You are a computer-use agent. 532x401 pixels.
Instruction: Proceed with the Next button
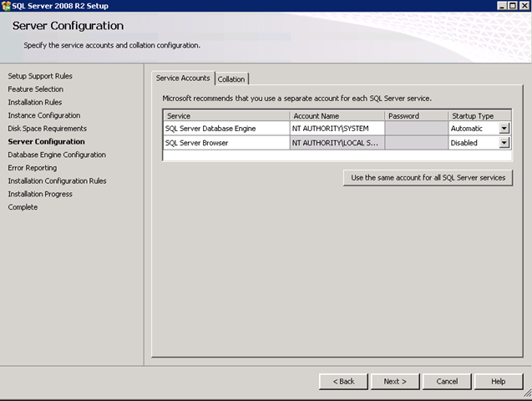pyautogui.click(x=395, y=381)
